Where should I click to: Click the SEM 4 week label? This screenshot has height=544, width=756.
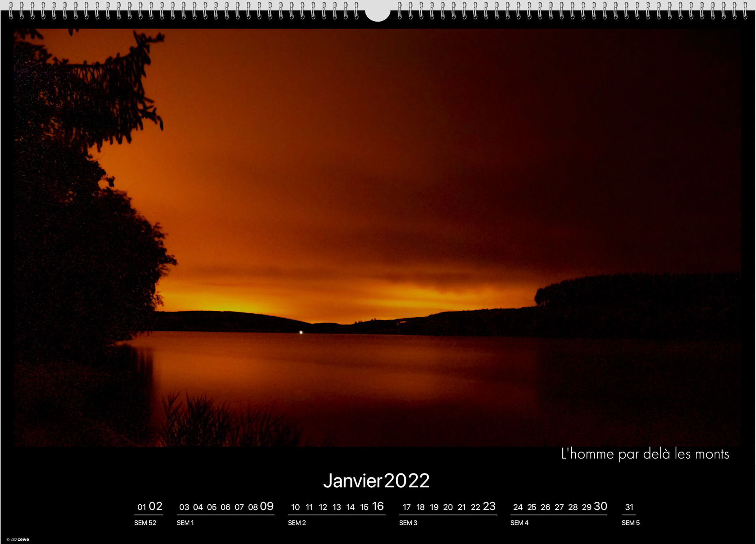tap(519, 523)
